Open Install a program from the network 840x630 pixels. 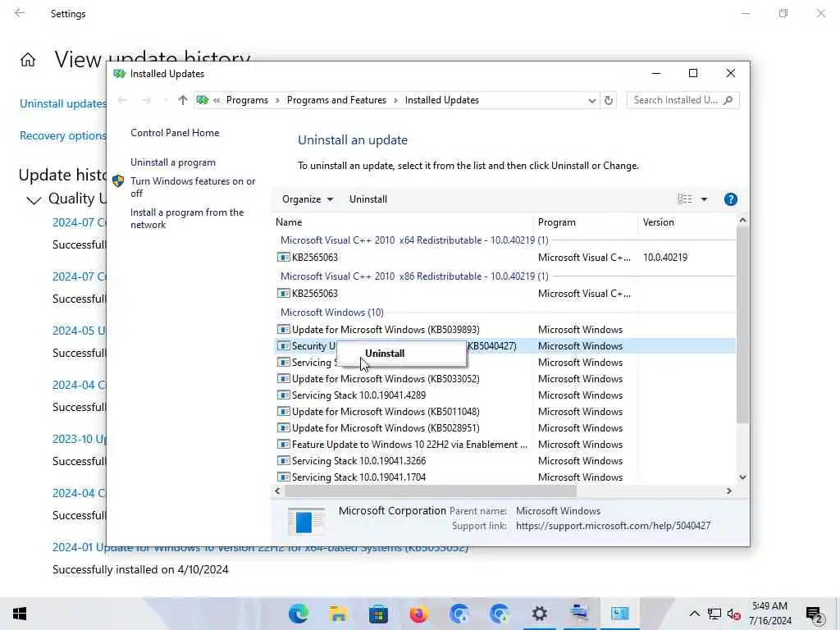186,218
